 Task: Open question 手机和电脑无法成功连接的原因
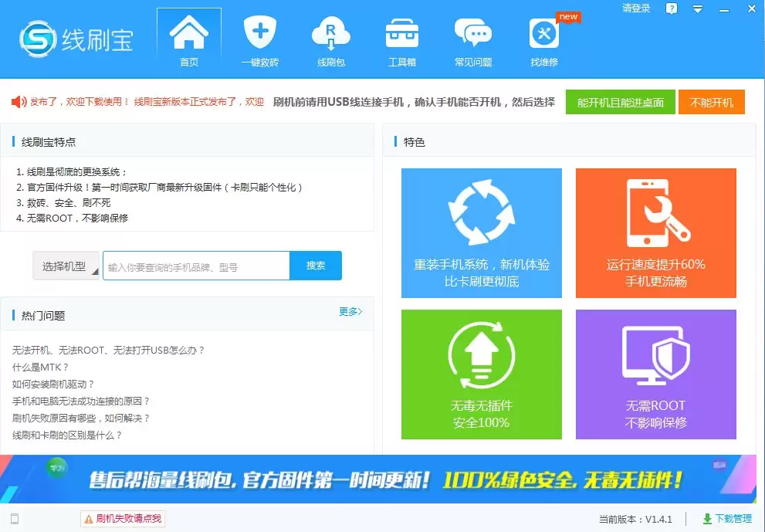(80, 402)
